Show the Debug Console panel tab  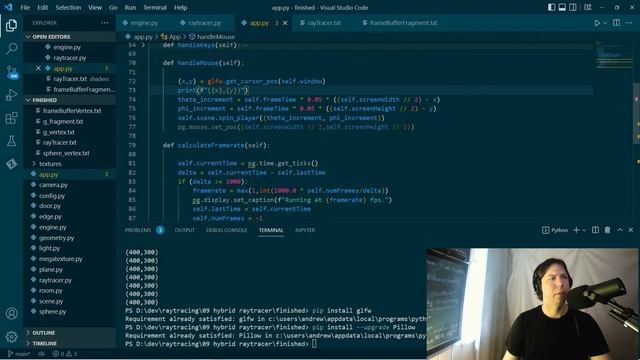tap(227, 230)
